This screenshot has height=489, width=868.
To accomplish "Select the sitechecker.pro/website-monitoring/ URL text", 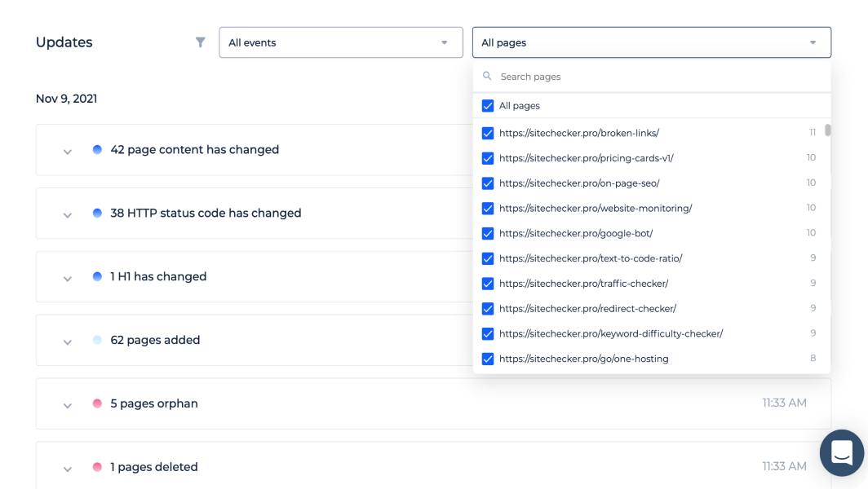I will tap(596, 208).
